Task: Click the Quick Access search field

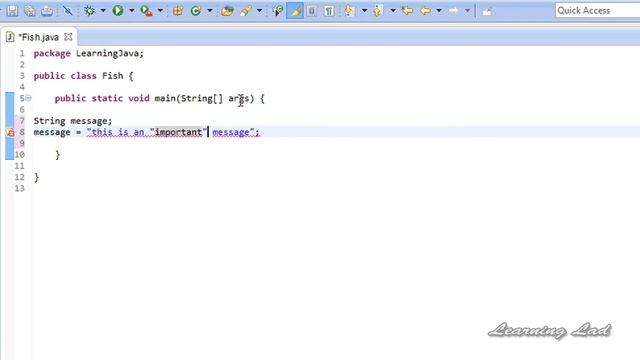Action: [598, 10]
